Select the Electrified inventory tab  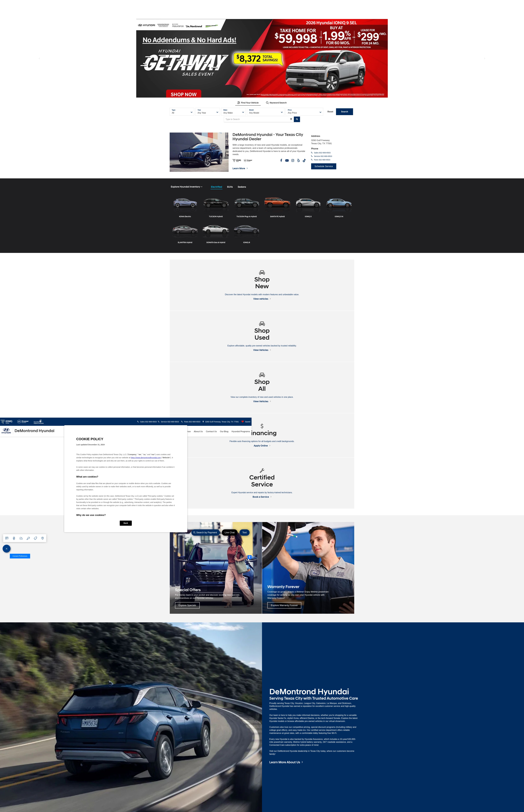[216, 187]
